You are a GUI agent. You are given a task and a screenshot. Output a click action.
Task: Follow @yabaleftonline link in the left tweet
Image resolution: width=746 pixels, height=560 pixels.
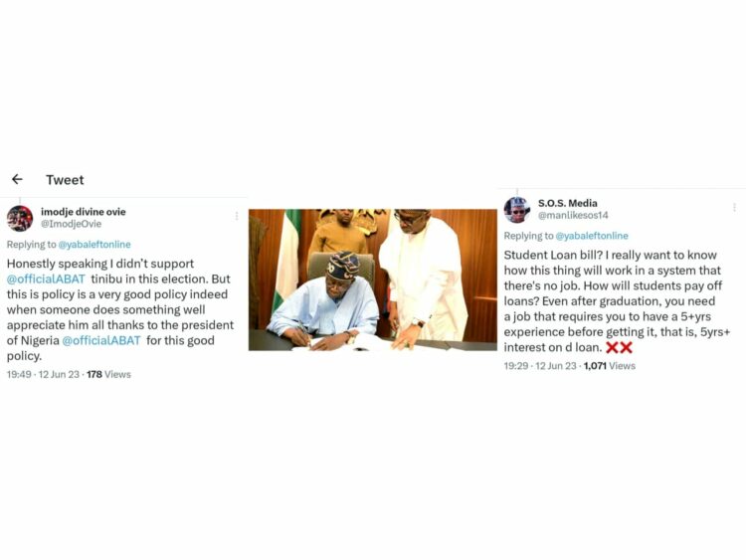click(94, 245)
